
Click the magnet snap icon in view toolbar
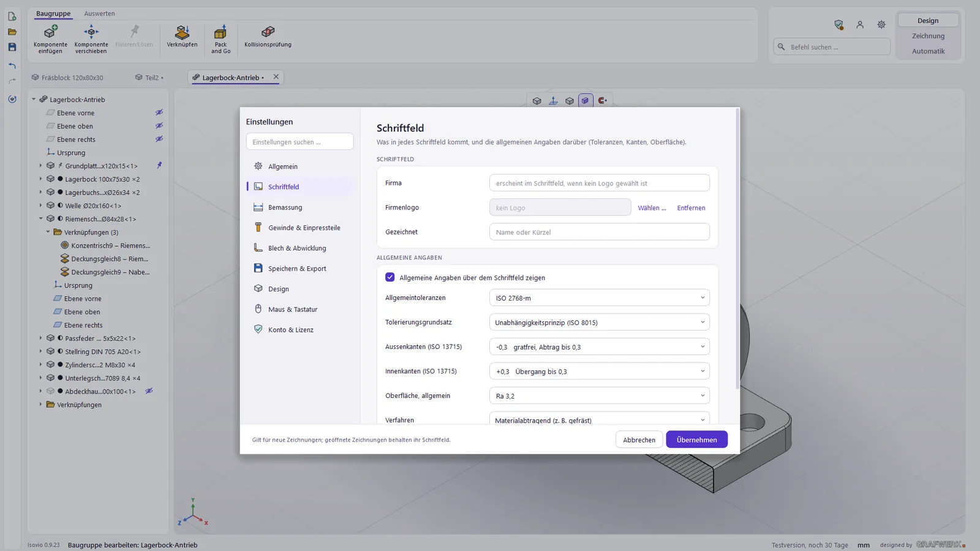[x=602, y=100]
